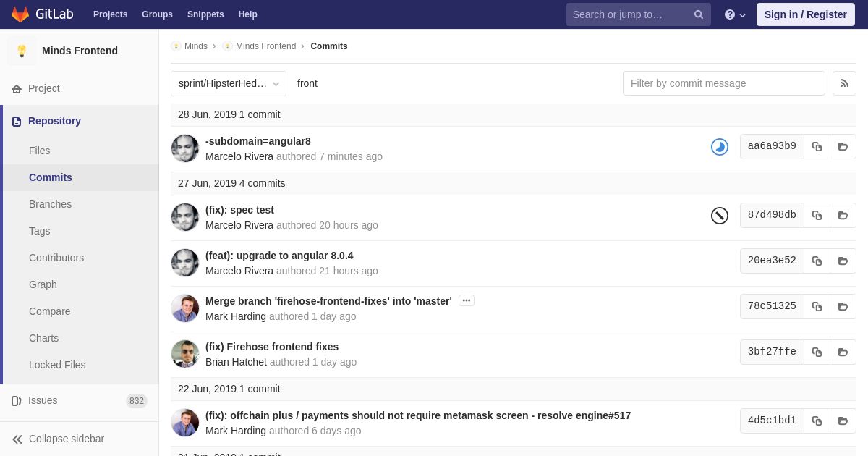Open Contributors in the repository sidebar

click(x=56, y=258)
